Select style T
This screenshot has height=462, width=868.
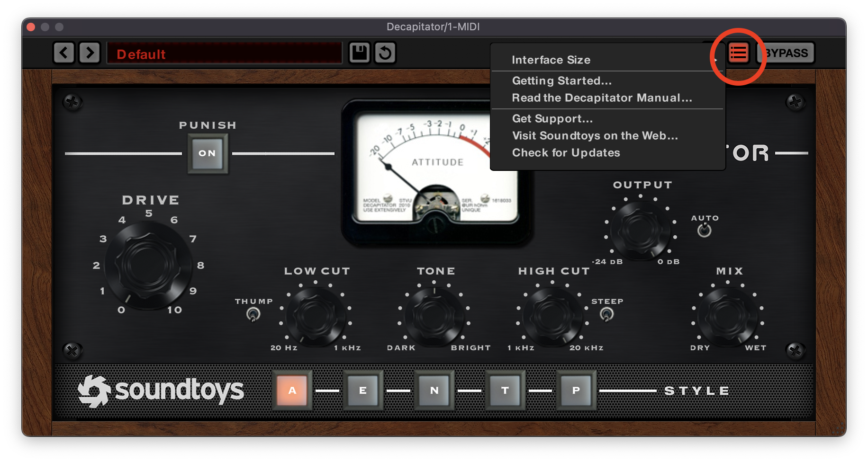click(x=505, y=391)
